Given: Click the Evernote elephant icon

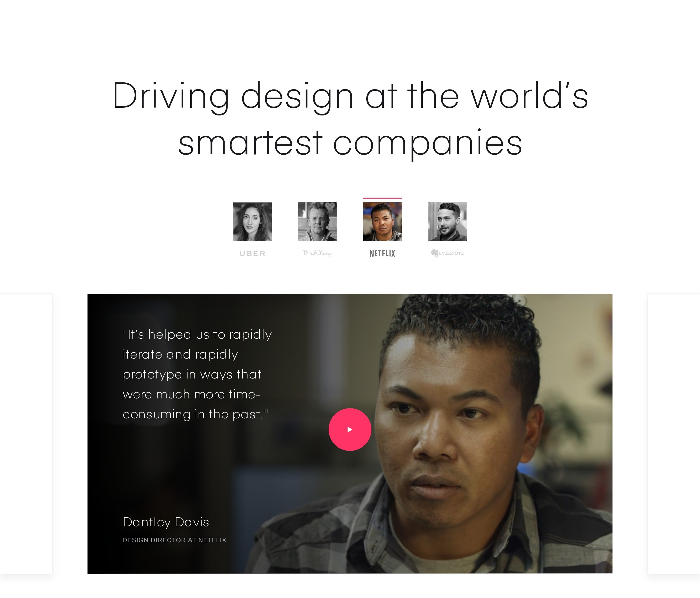Looking at the screenshot, I should [x=434, y=253].
